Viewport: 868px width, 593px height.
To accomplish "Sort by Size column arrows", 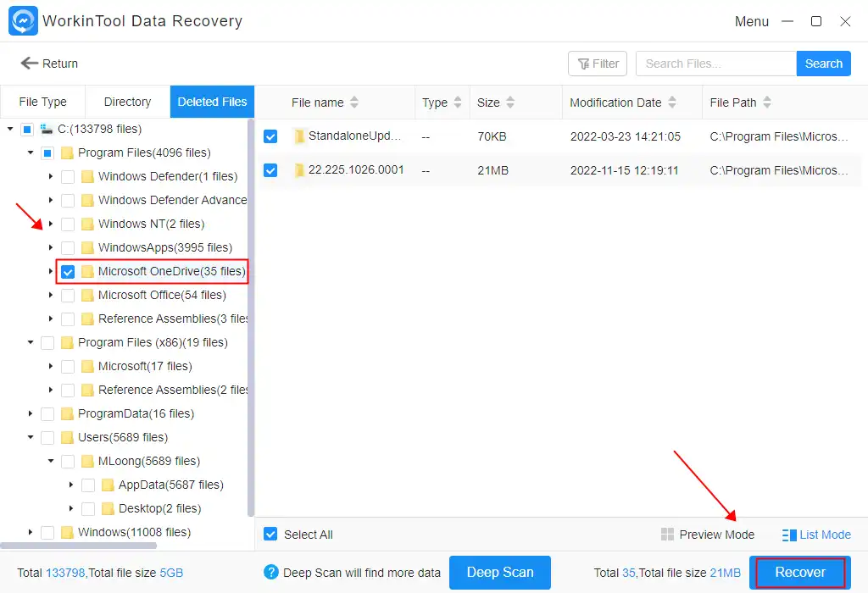I will click(x=509, y=103).
